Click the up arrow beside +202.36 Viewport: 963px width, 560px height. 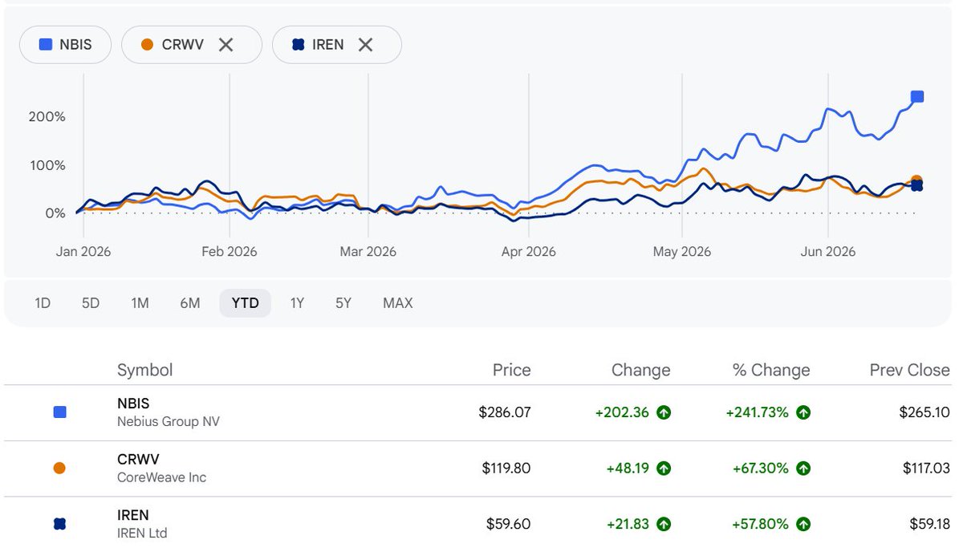coord(664,412)
